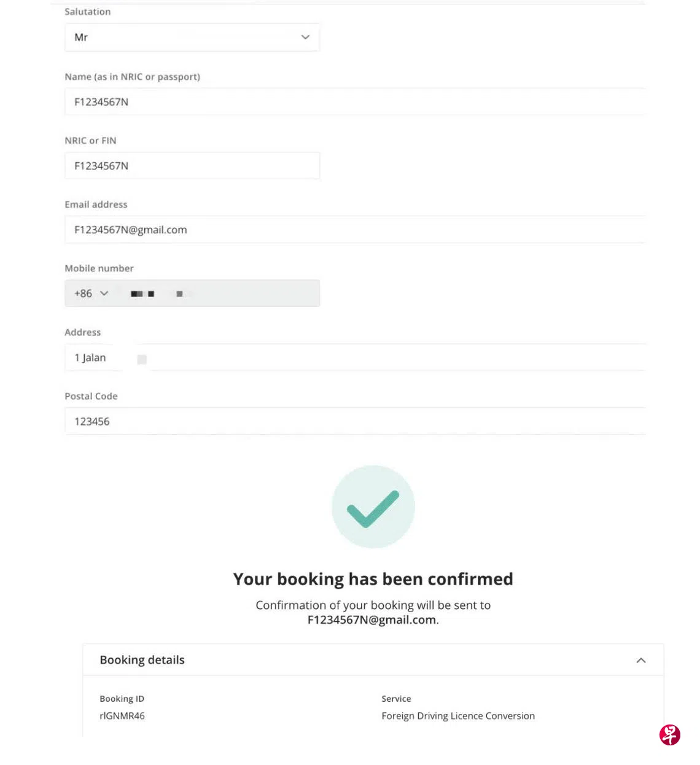Click the 'Booking ID' label

[122, 699]
